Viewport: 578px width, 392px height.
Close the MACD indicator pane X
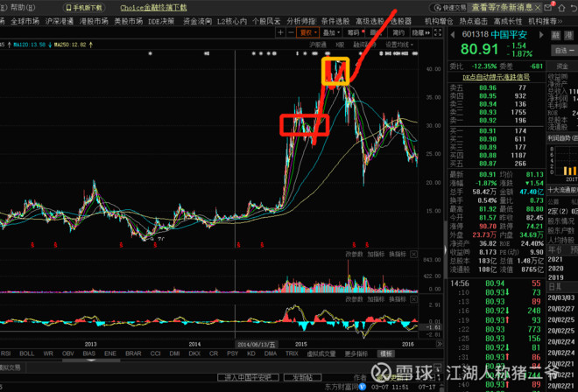coord(414,299)
